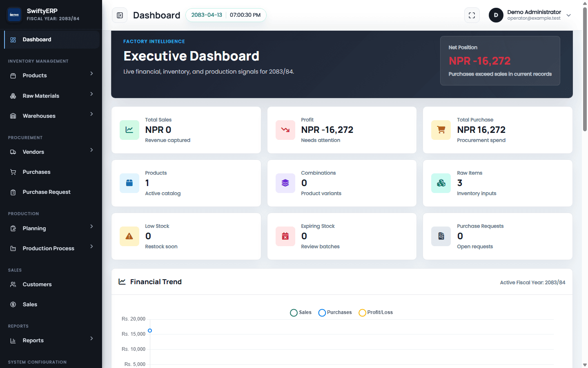
Task: Expand the Warehouses submenu chevron
Action: pyautogui.click(x=91, y=114)
